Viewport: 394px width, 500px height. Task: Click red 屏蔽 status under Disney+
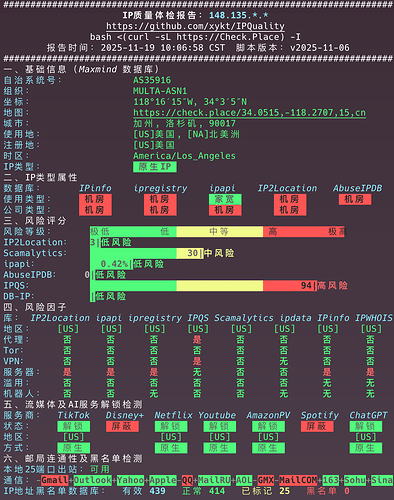click(x=122, y=426)
